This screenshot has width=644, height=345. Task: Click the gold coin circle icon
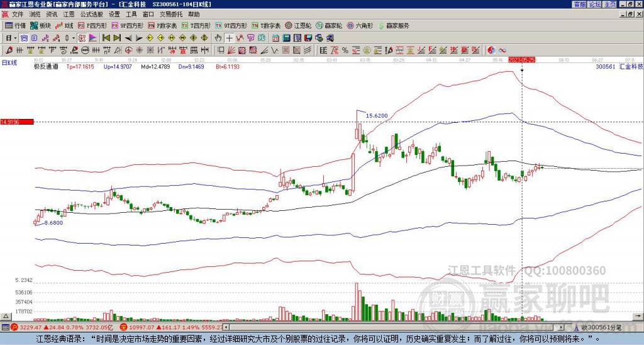pos(367,50)
